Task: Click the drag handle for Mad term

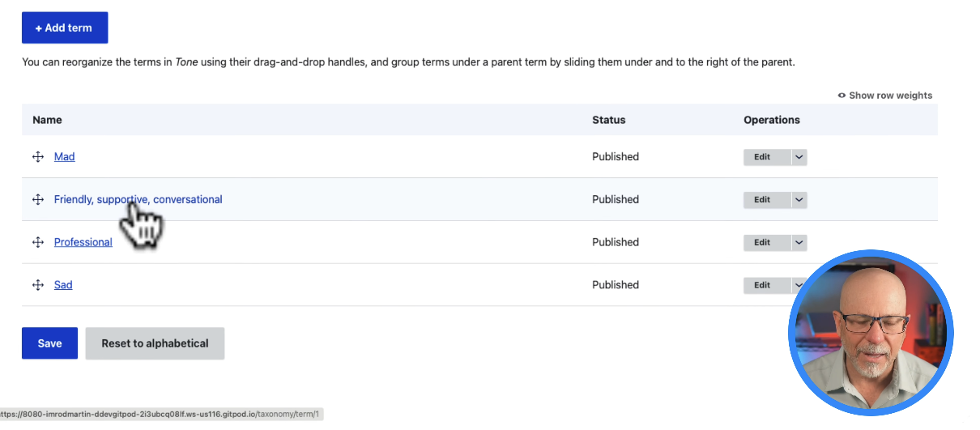Action: [x=37, y=157]
